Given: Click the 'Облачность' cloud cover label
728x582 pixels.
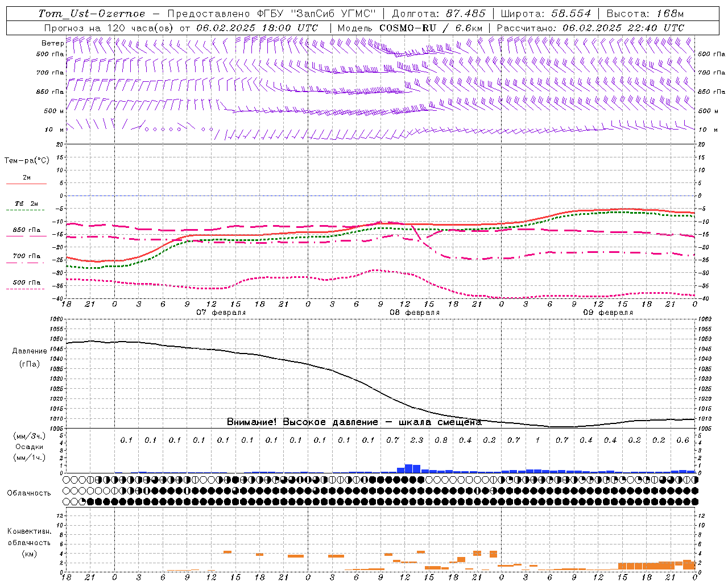Looking at the screenshot, I should click(x=29, y=493).
